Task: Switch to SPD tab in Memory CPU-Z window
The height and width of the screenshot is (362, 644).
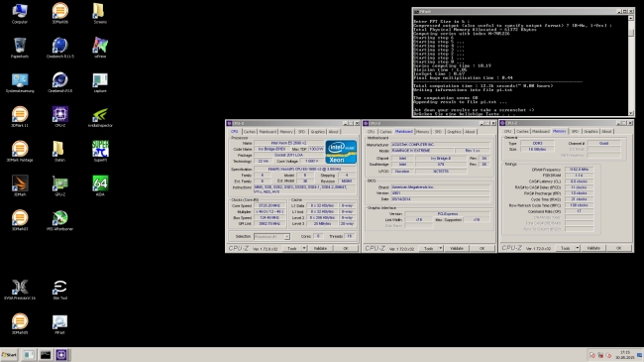Action: tap(575, 131)
